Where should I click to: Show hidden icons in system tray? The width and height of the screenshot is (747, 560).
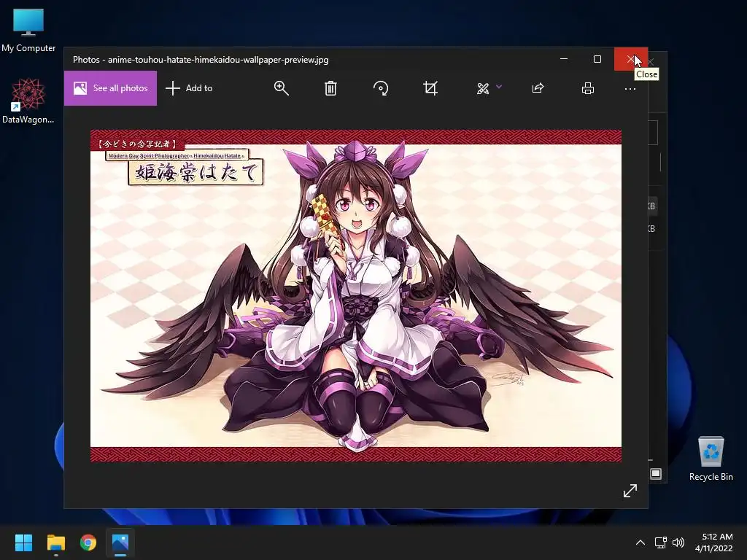tap(640, 542)
